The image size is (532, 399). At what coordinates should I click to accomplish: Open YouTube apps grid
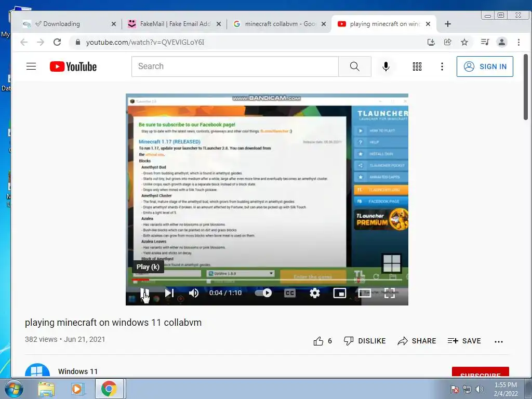pos(417,66)
